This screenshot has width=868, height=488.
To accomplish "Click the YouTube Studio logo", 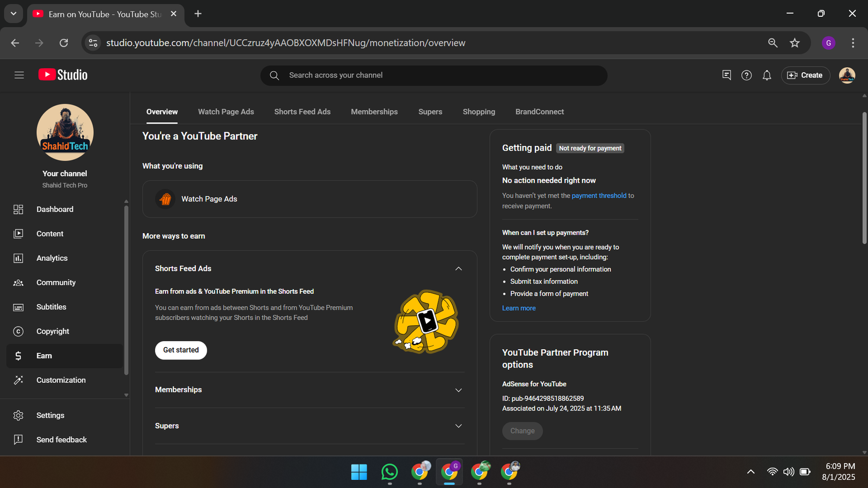I will click(x=63, y=75).
